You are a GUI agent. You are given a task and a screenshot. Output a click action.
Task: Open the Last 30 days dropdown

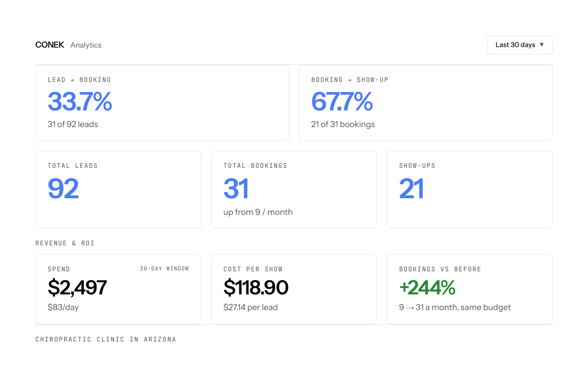(x=520, y=45)
